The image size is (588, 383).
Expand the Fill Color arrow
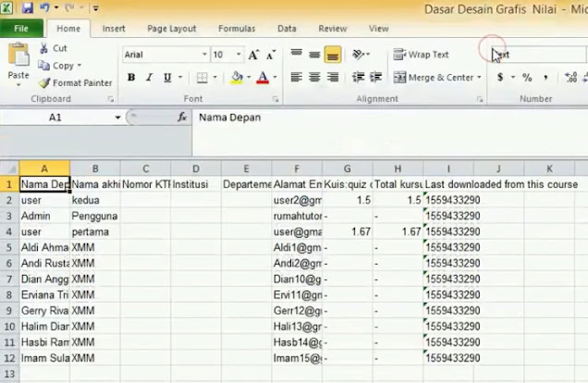pyautogui.click(x=249, y=78)
